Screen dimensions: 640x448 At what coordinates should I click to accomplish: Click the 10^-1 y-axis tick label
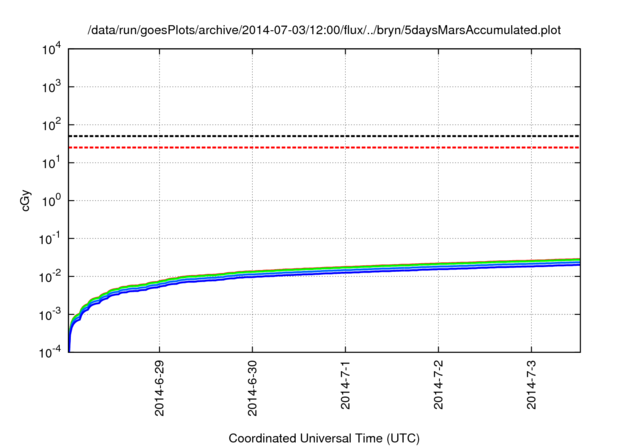pyautogui.click(x=51, y=239)
